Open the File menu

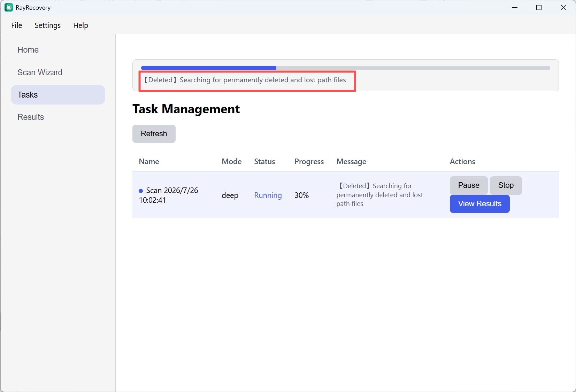(17, 25)
